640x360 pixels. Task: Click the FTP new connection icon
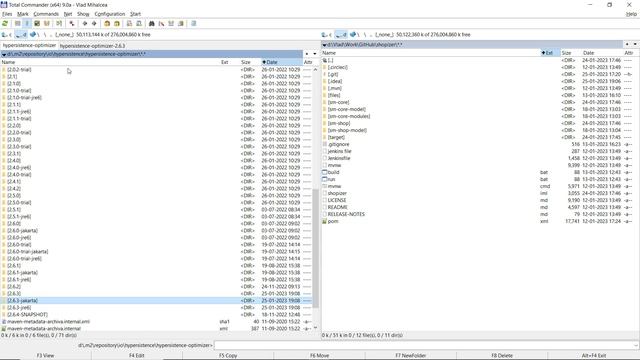coord(139,24)
